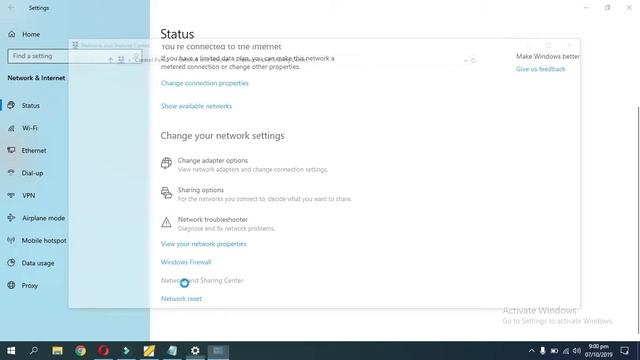Image resolution: width=640 pixels, height=360 pixels.
Task: Click the Wi-Fi signal icon in sidebar
Action: coord(11,128)
